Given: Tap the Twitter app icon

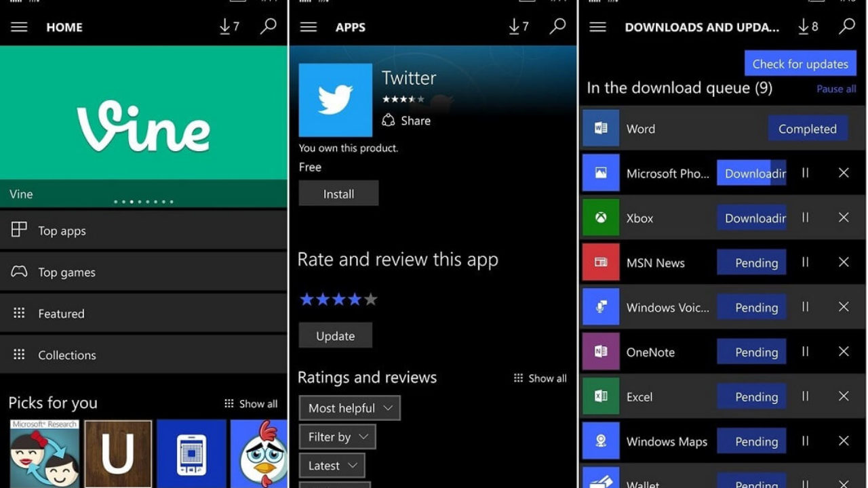Looking at the screenshot, I should point(336,100).
